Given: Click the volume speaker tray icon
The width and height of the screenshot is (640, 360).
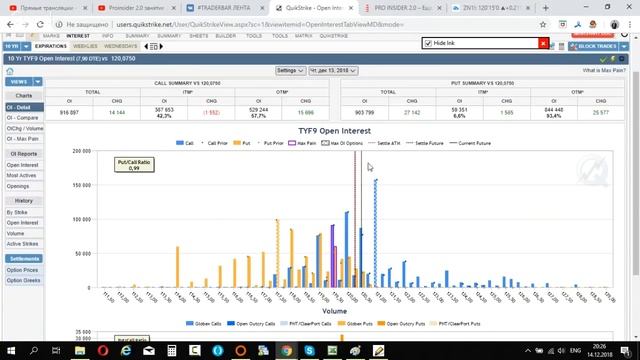Looking at the screenshot, I should (x=562, y=351).
